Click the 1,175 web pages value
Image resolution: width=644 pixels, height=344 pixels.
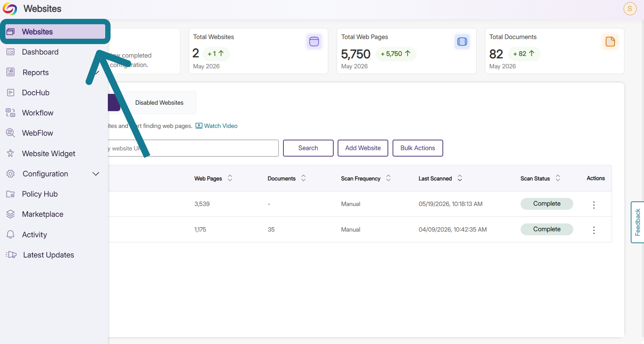coord(200,230)
